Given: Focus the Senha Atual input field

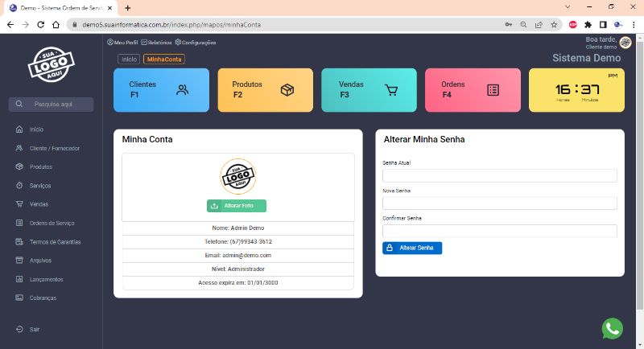Looking at the screenshot, I should coord(499,176).
